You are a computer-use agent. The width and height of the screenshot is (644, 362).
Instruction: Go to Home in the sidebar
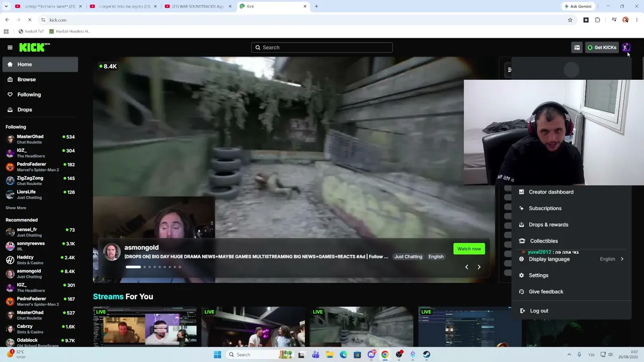40,64
